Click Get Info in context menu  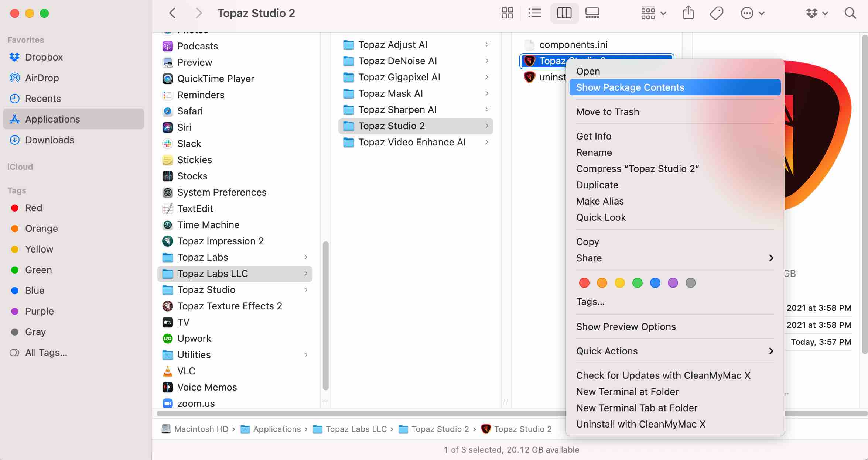pos(594,136)
